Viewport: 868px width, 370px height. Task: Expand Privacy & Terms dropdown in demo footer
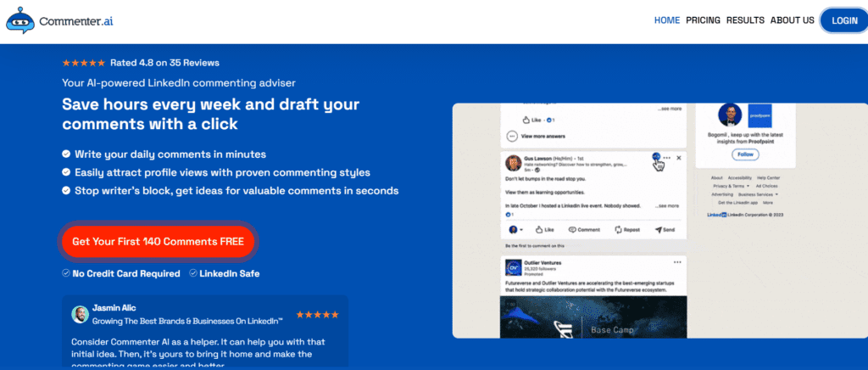tap(732, 186)
